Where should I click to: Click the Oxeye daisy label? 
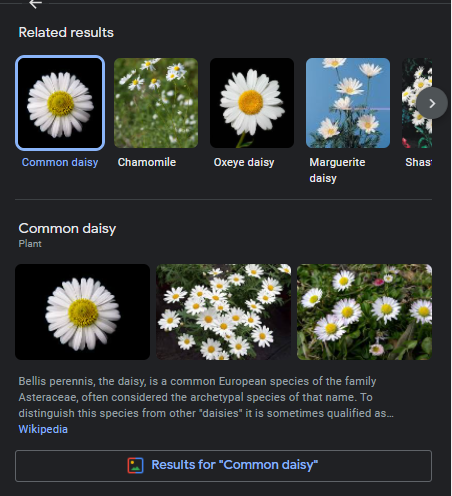pyautogui.click(x=244, y=162)
